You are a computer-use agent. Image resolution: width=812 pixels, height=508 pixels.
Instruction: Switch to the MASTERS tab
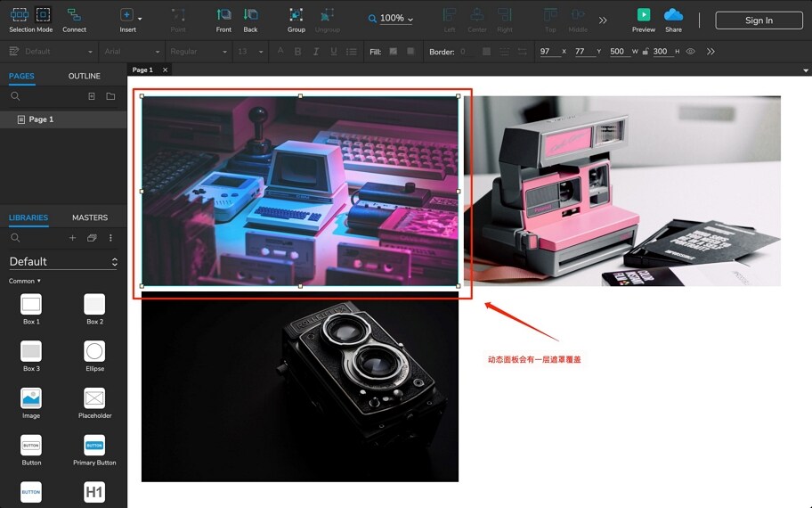[90, 217]
